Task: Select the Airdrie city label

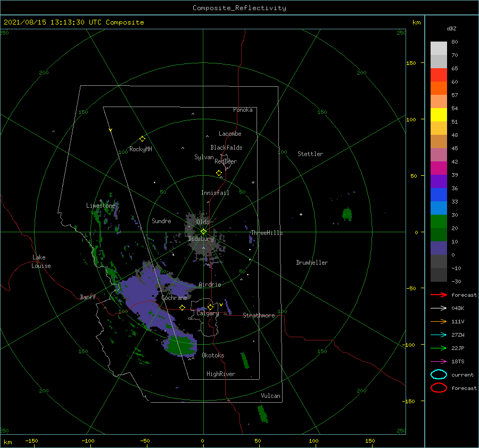Action: 210,284
